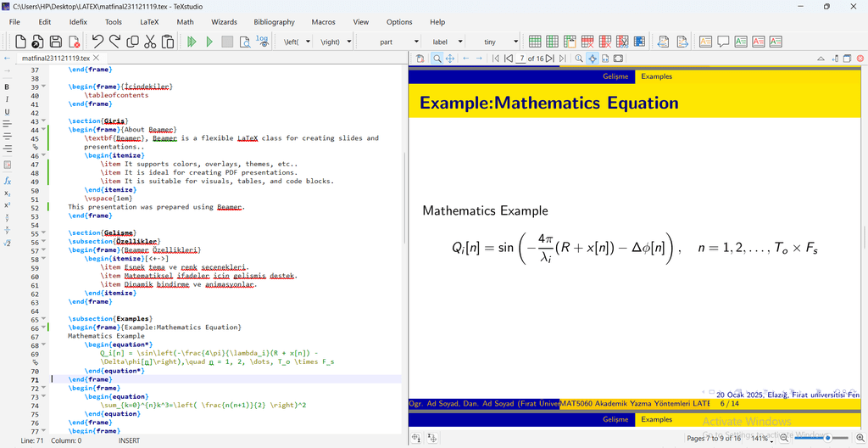Toggle Bold in the left side panel
The height and width of the screenshot is (448, 868).
tap(7, 87)
